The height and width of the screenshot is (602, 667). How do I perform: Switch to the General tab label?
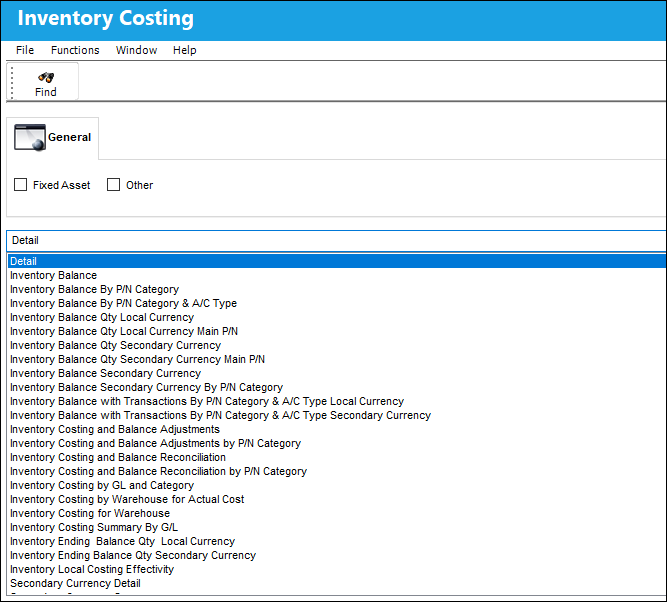[69, 137]
